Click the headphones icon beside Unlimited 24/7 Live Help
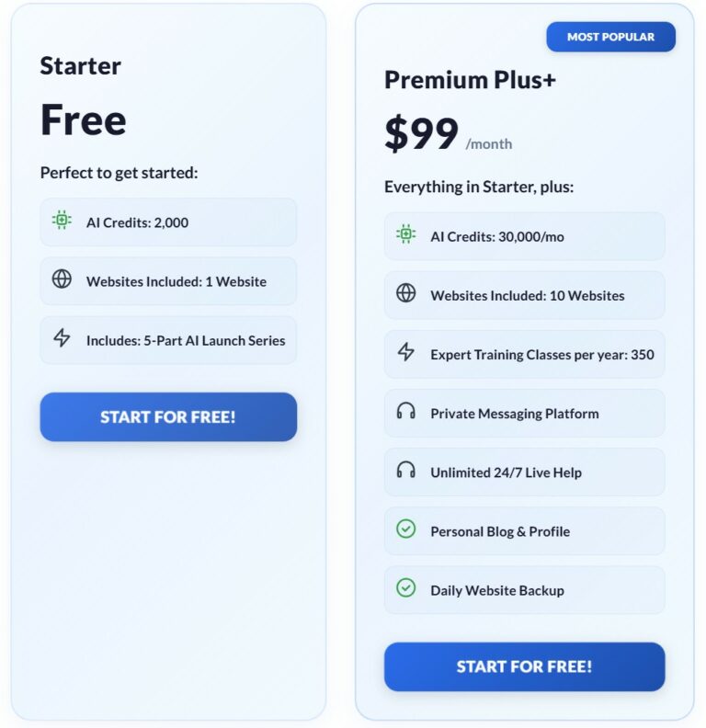Viewport: 706px width, 728px height. click(x=405, y=471)
